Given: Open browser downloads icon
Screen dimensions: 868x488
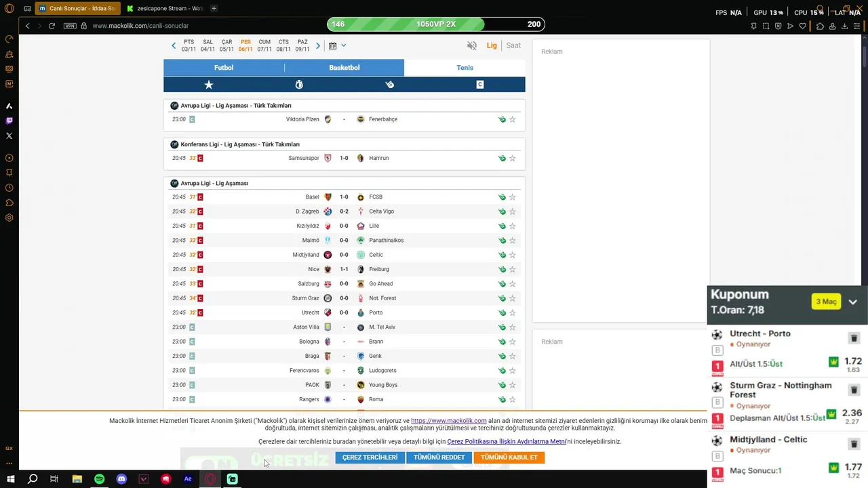Looking at the screenshot, I should pyautogui.click(x=844, y=26).
